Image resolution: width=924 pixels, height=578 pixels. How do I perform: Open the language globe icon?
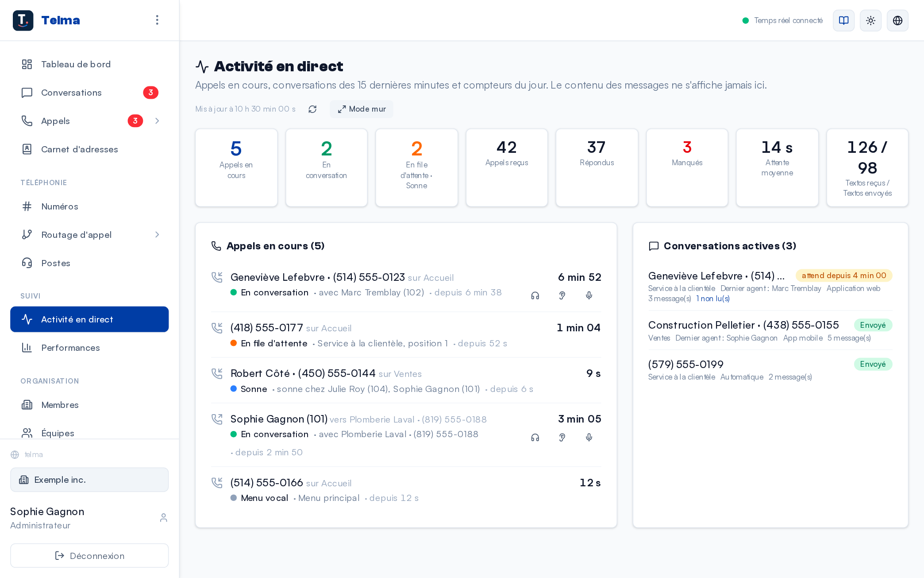(x=897, y=20)
